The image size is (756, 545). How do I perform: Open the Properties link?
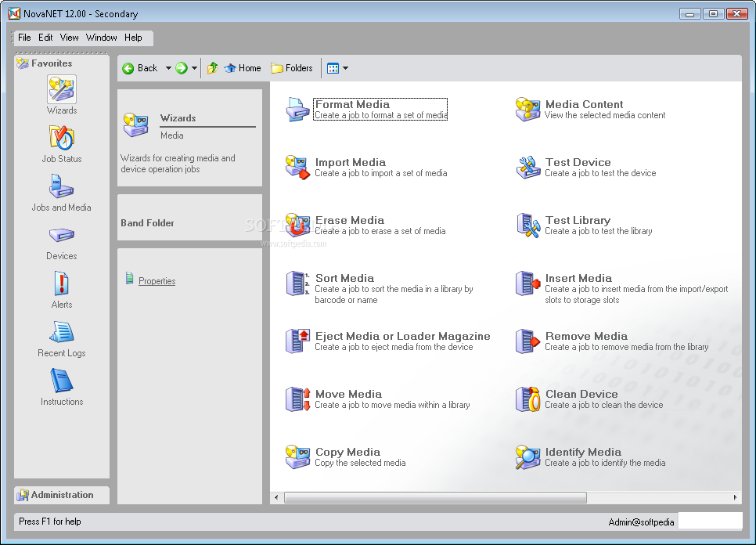pos(157,281)
